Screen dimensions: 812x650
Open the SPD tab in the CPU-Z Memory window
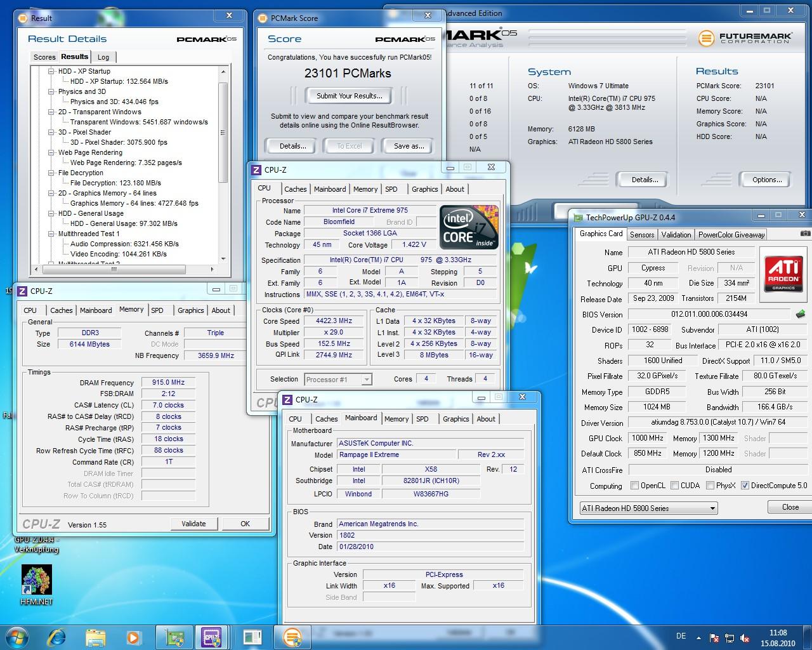click(157, 310)
